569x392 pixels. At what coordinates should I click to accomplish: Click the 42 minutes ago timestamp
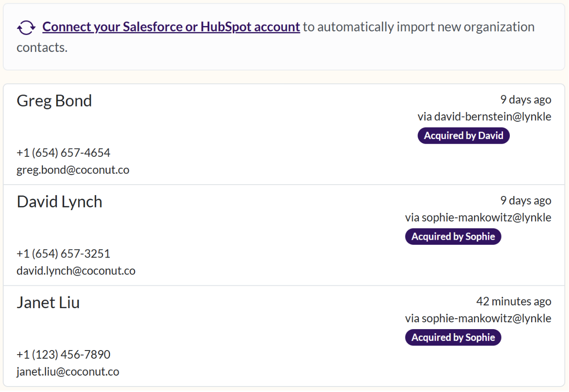click(513, 302)
